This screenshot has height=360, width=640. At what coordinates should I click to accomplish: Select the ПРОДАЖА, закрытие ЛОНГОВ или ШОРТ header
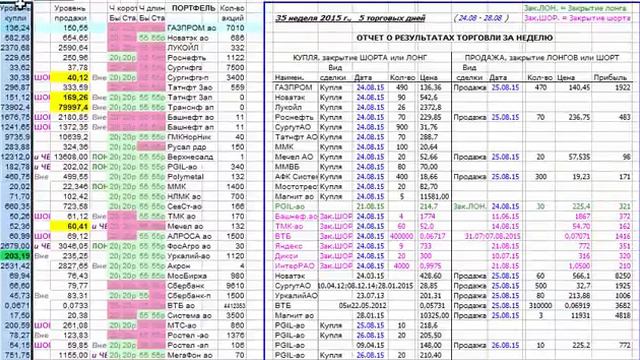coord(542,58)
